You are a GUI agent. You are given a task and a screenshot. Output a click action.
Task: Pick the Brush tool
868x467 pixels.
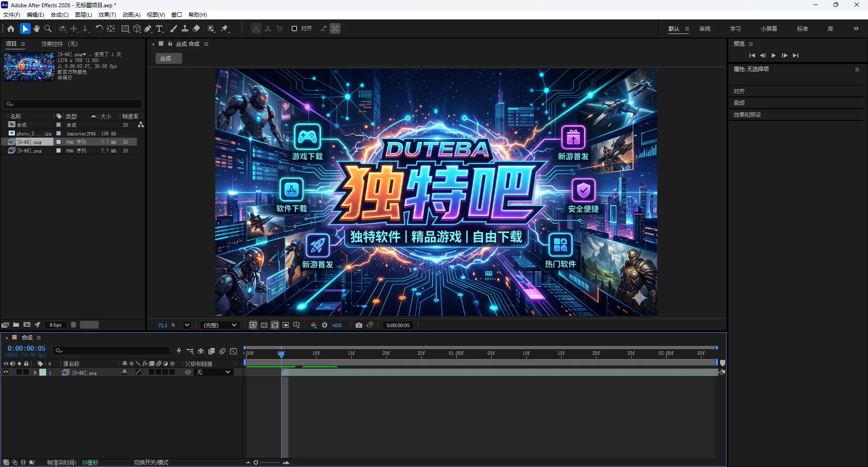pyautogui.click(x=174, y=29)
